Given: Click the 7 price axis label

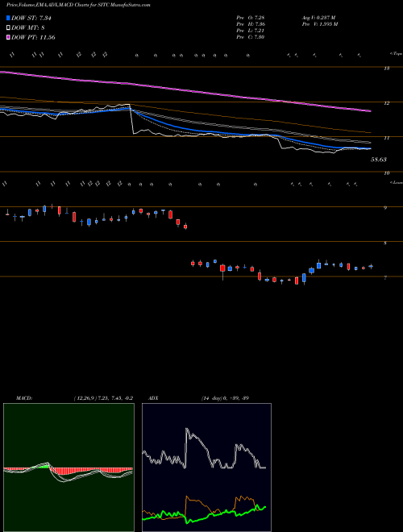Looking at the screenshot, I should pyautogui.click(x=385, y=278).
